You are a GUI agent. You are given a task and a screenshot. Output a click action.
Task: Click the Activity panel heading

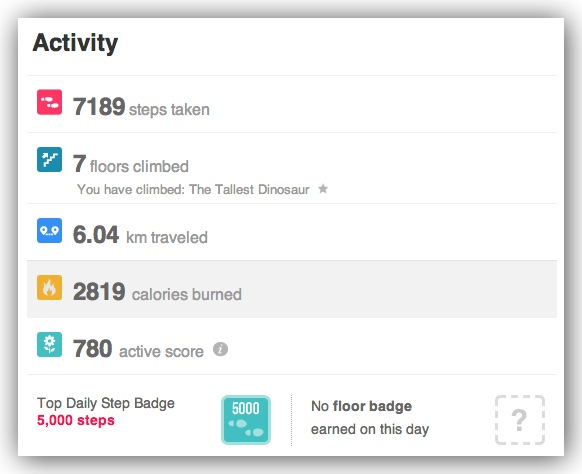tap(75, 43)
